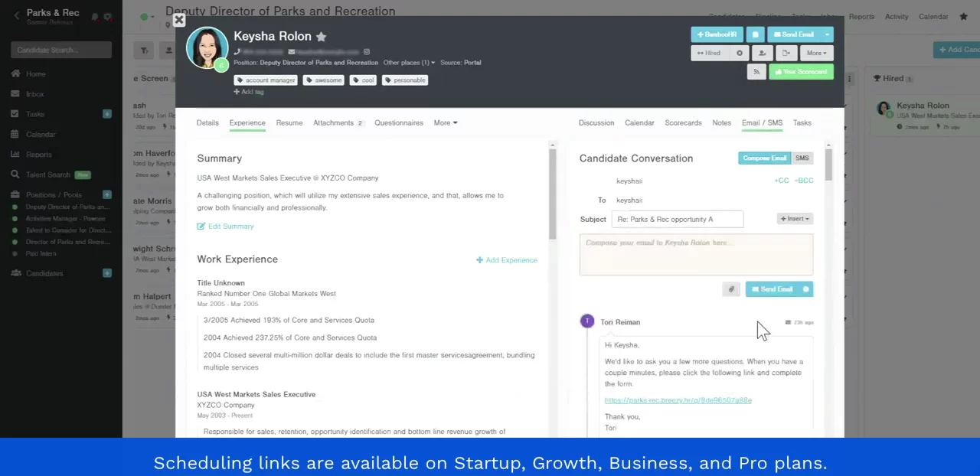Select Compose Email mode
Image resolution: width=980 pixels, height=476 pixels.
pyautogui.click(x=764, y=158)
